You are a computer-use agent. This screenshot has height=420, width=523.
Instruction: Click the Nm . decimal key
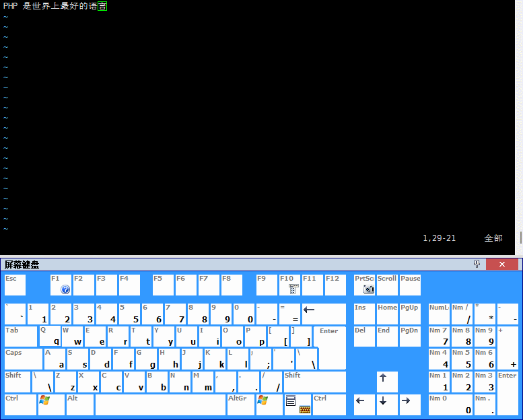pos(485,405)
